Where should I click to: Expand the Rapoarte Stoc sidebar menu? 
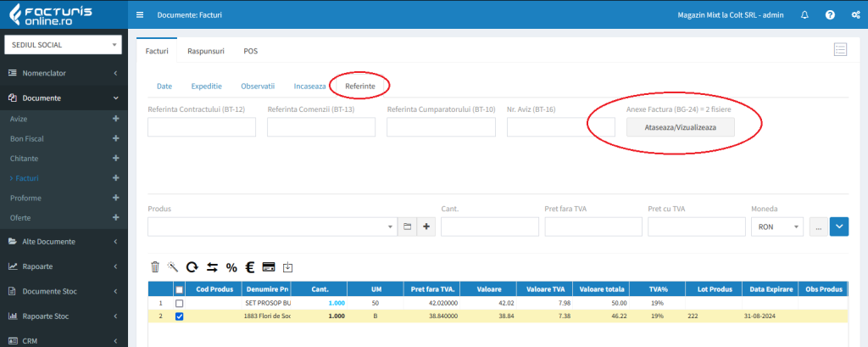[x=64, y=316]
